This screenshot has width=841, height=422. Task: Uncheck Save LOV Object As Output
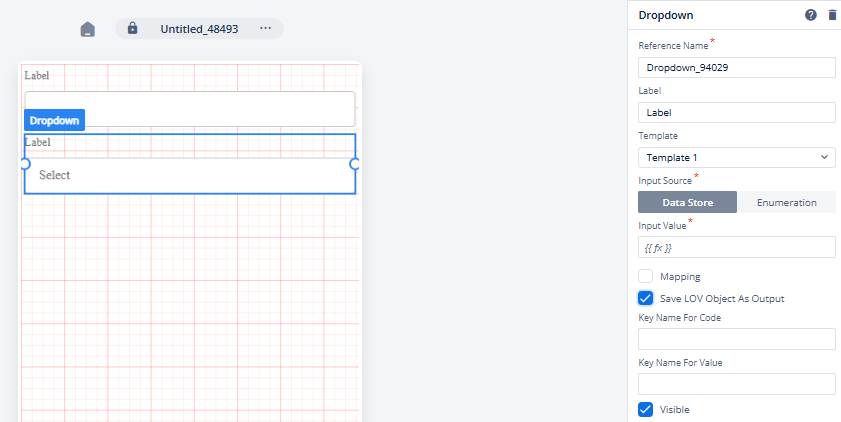click(x=645, y=298)
